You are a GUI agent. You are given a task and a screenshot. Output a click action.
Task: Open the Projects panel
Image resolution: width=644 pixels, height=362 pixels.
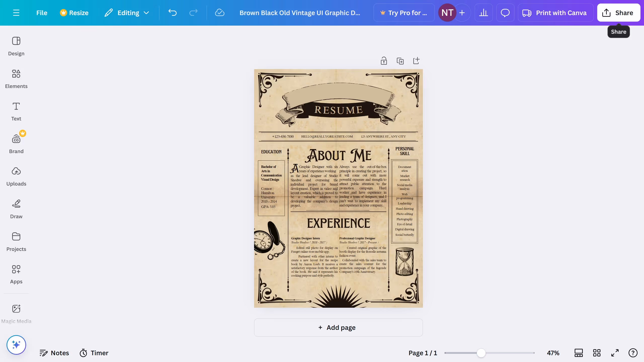click(16, 241)
